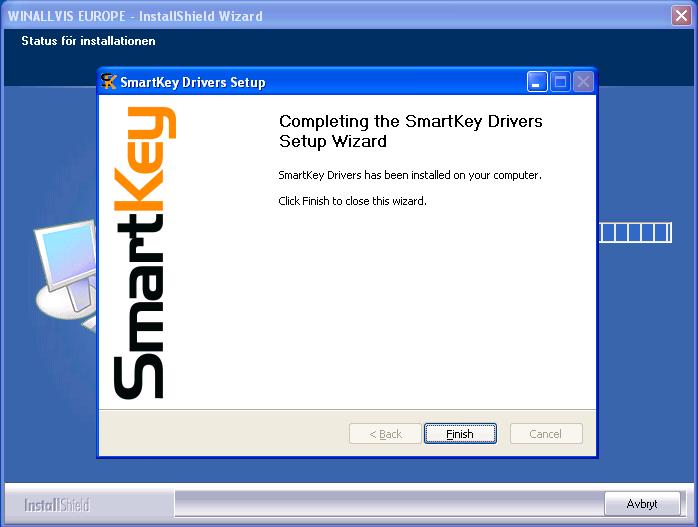Click the computer graphic in InstallShield window
Screen dimensions: 698x527
coord(65,278)
